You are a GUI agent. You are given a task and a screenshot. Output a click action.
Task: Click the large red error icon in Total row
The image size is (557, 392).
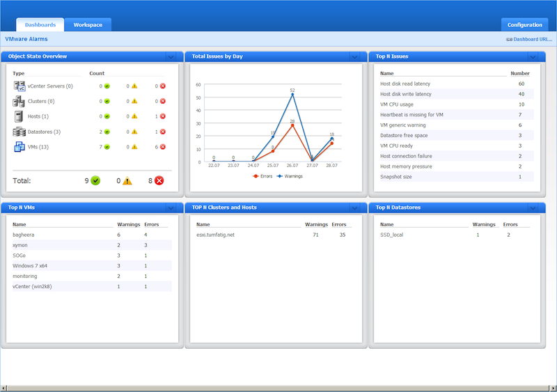tap(159, 180)
